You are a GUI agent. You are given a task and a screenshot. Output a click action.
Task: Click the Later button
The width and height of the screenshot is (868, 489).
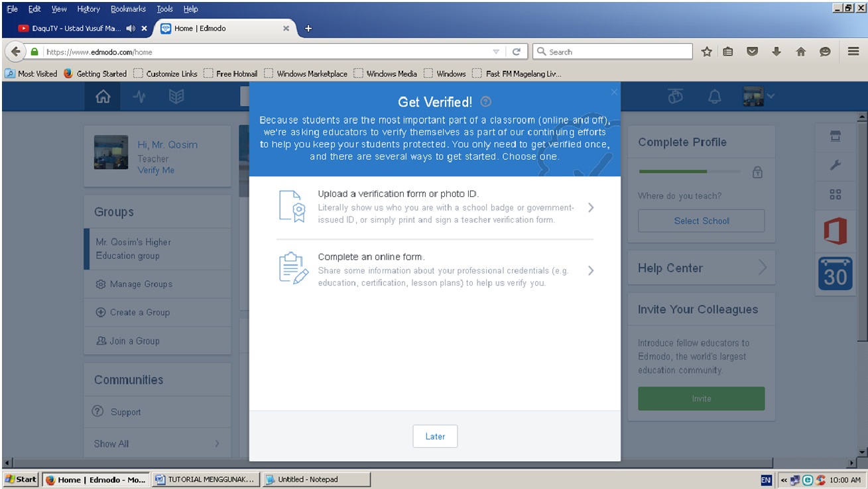435,437
